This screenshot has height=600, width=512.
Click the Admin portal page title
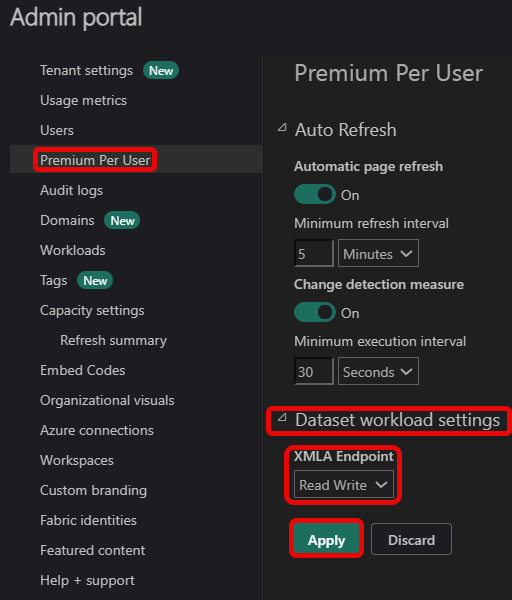pyautogui.click(x=76, y=18)
